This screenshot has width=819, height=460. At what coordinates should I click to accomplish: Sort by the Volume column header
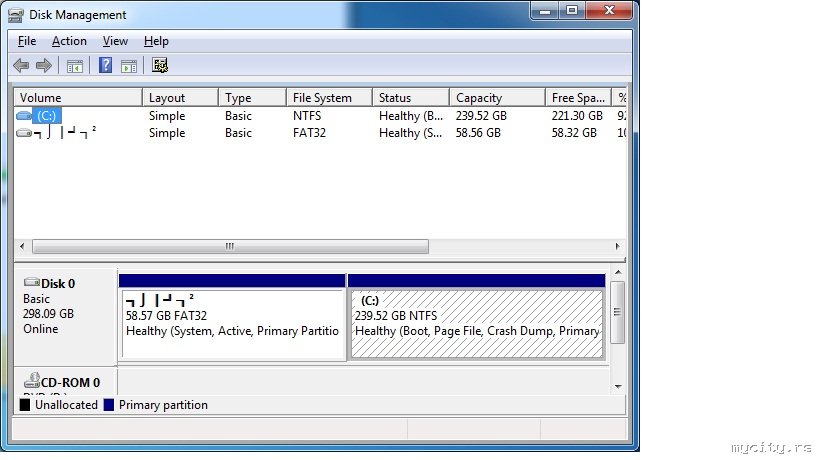coord(78,98)
